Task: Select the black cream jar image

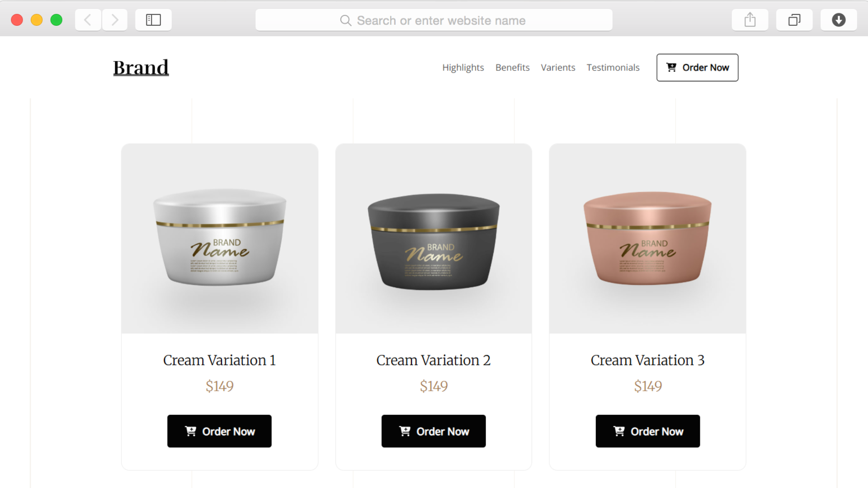Action: point(434,242)
